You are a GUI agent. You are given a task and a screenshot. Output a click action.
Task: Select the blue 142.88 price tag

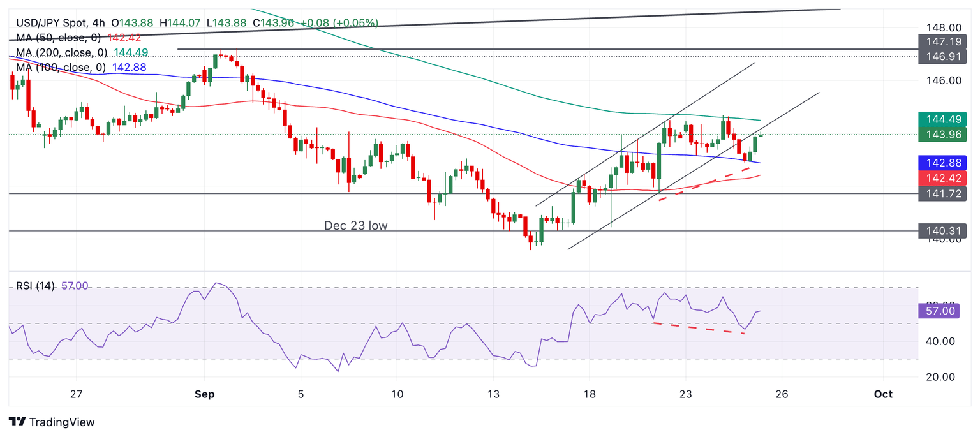pyautogui.click(x=942, y=163)
